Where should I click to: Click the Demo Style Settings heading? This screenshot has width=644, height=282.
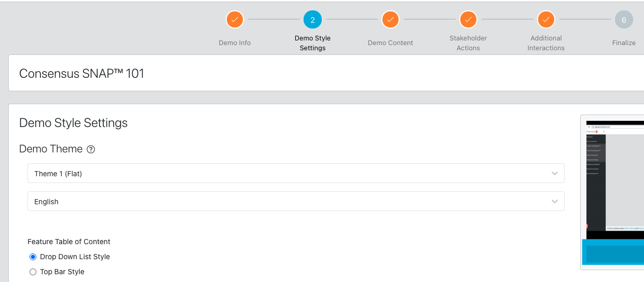tap(73, 123)
